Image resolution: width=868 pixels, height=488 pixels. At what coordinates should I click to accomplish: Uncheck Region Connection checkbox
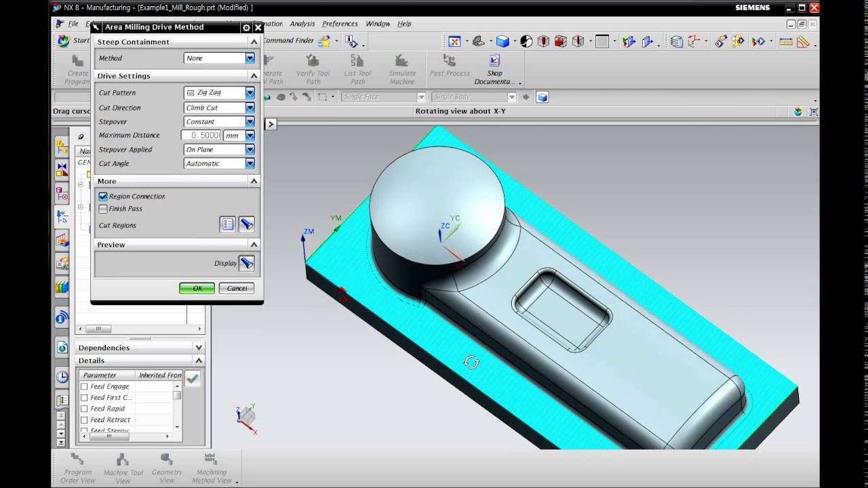(103, 196)
